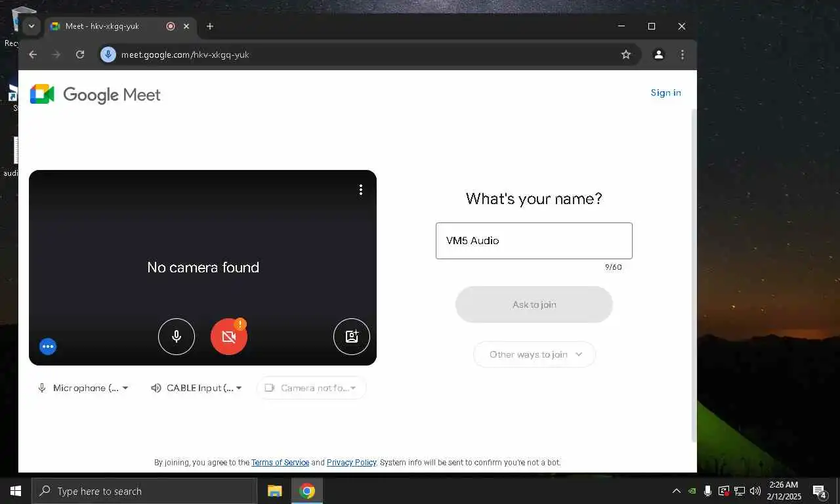Expand the Microphone device dropdown

[83, 388]
